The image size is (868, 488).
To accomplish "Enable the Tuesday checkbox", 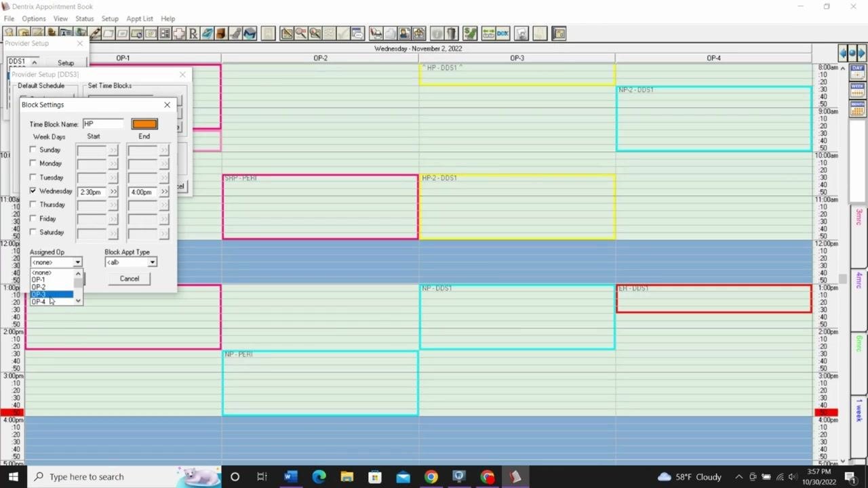I will (33, 178).
